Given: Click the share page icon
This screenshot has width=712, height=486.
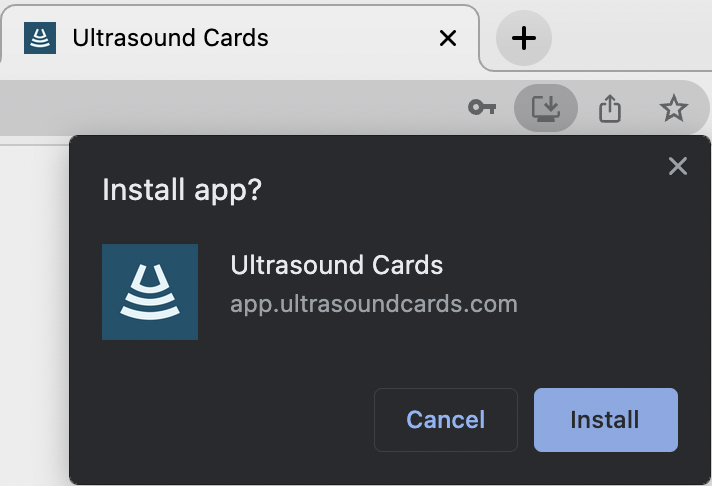Looking at the screenshot, I should tap(610, 108).
